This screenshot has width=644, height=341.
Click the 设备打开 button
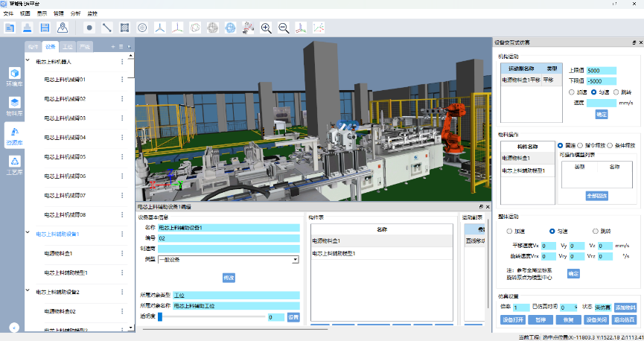[x=513, y=319]
